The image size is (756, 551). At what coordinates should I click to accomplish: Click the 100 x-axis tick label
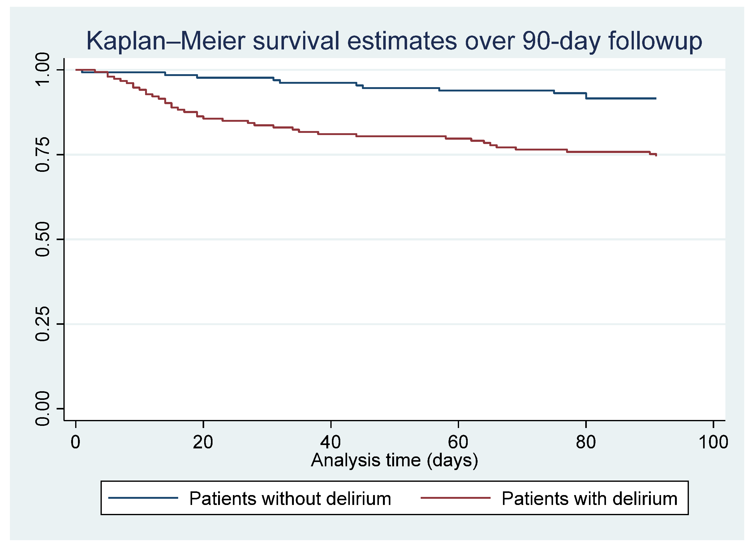click(713, 442)
